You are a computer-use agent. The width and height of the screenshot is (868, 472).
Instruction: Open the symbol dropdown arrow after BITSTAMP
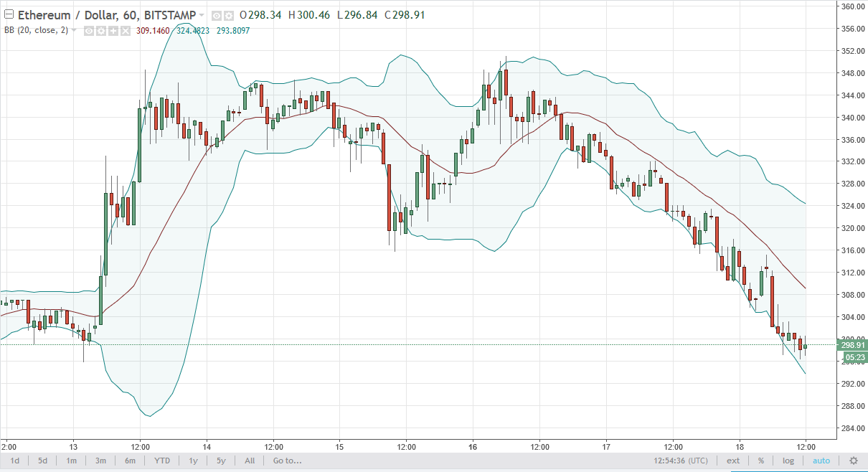pyautogui.click(x=202, y=15)
